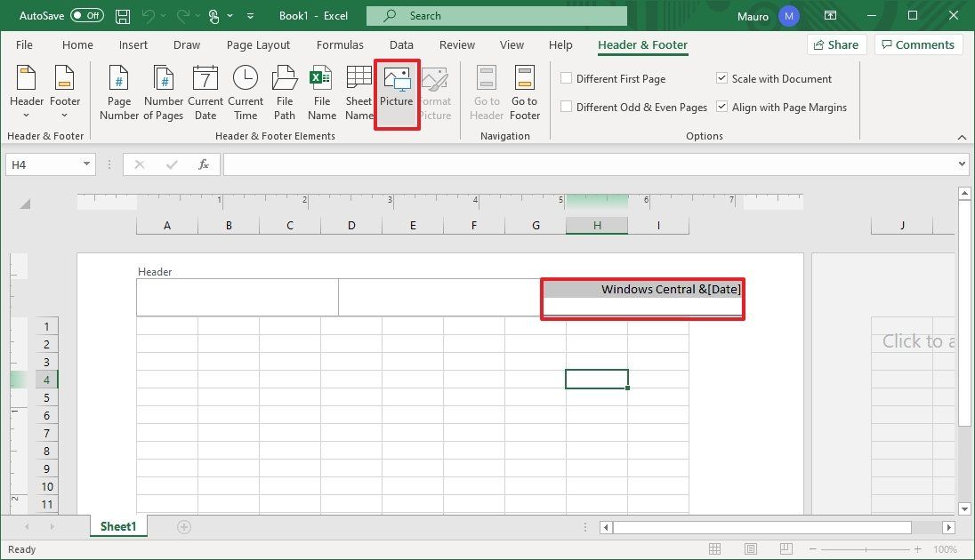975x560 pixels.
Task: Enable Different First Page option
Action: (567, 78)
